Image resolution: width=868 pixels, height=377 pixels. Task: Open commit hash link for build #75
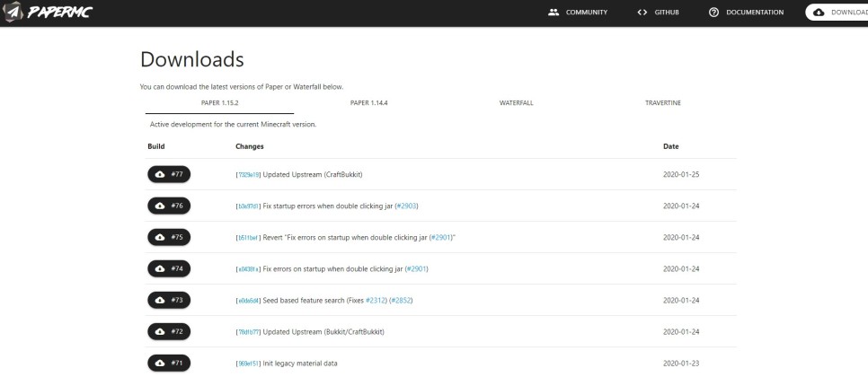pyautogui.click(x=248, y=238)
